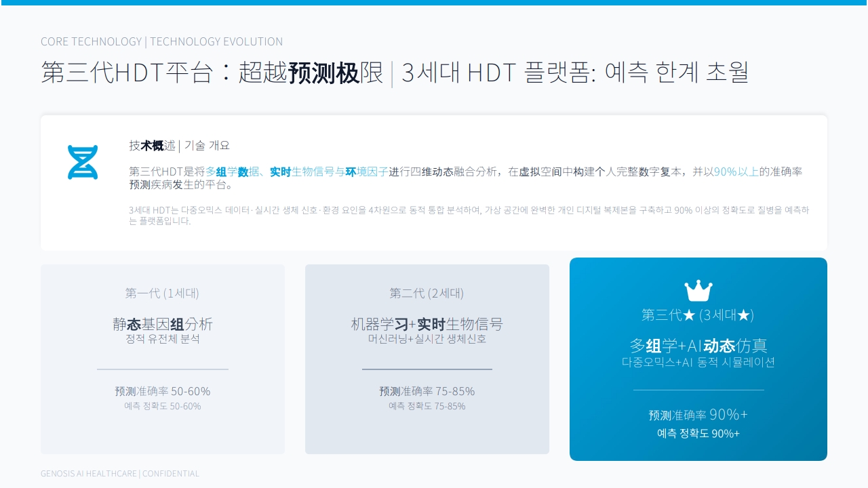Click 多组学+AI动态仿真 label

698,345
